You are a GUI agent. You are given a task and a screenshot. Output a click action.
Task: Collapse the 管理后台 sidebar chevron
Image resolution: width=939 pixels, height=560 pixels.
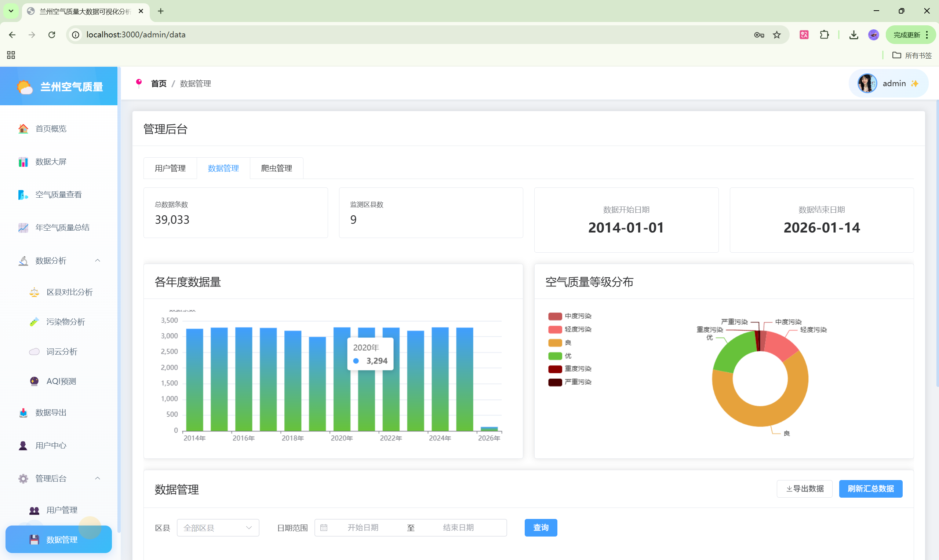pos(97,478)
